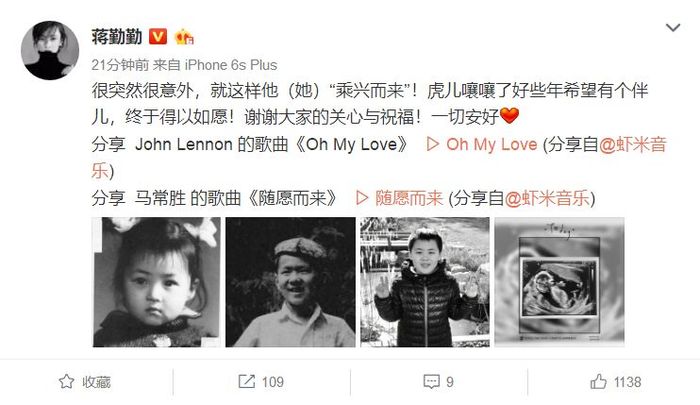Click the play triangle before 随愿而来
The height and width of the screenshot is (405, 700).
tap(362, 198)
